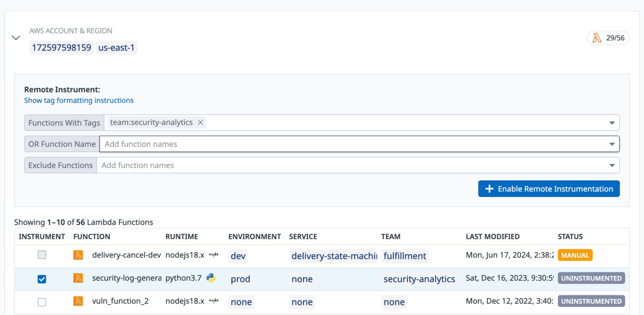Screen dimensions: 644x315
Task: Click the Lambda icon in vuln_function_2 row
Action: [x=78, y=301]
